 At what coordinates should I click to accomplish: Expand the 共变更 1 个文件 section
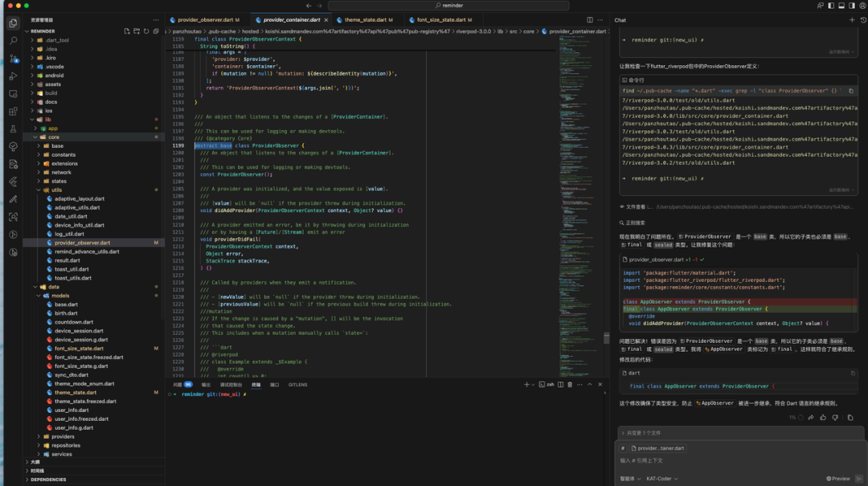click(x=643, y=433)
